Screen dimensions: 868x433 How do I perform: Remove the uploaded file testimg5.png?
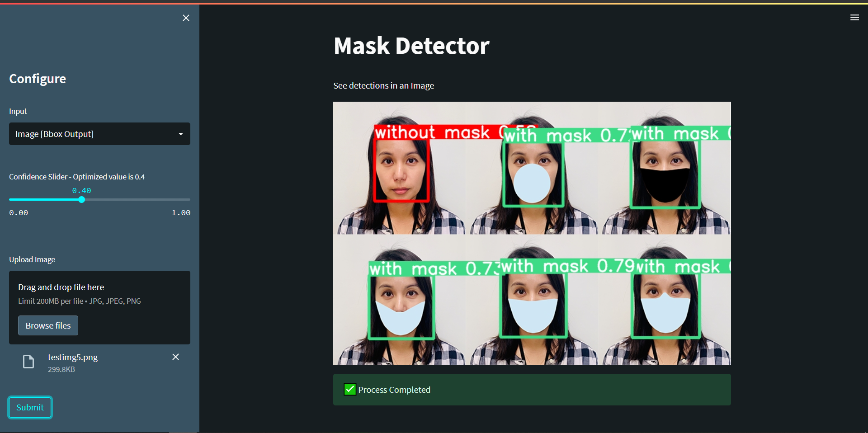175,357
